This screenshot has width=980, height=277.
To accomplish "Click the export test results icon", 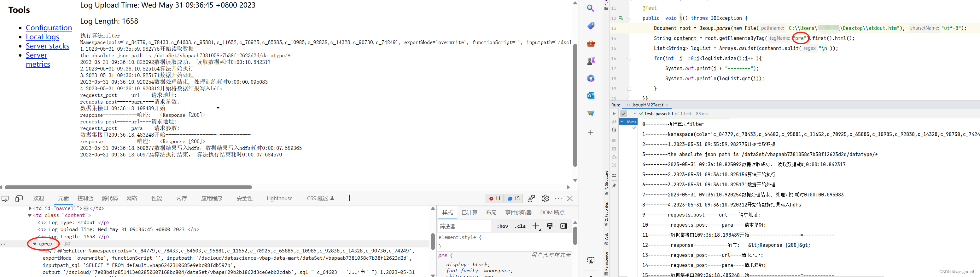I will click(x=614, y=165).
